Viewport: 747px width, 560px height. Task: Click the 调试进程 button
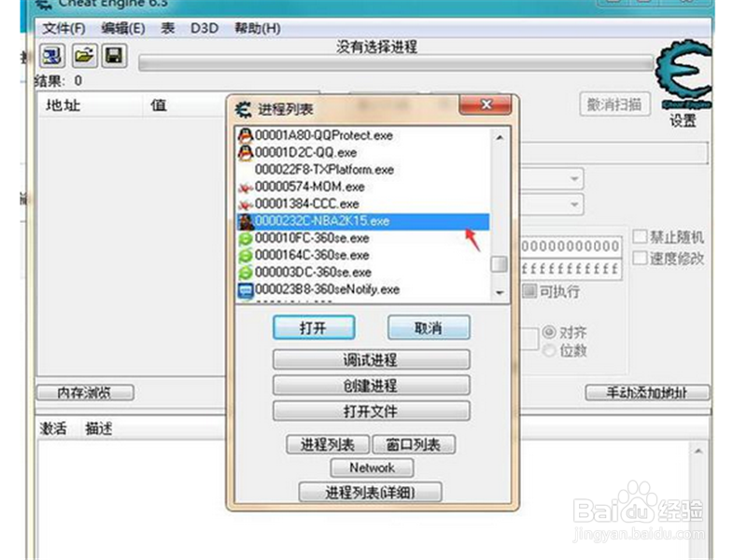371,359
